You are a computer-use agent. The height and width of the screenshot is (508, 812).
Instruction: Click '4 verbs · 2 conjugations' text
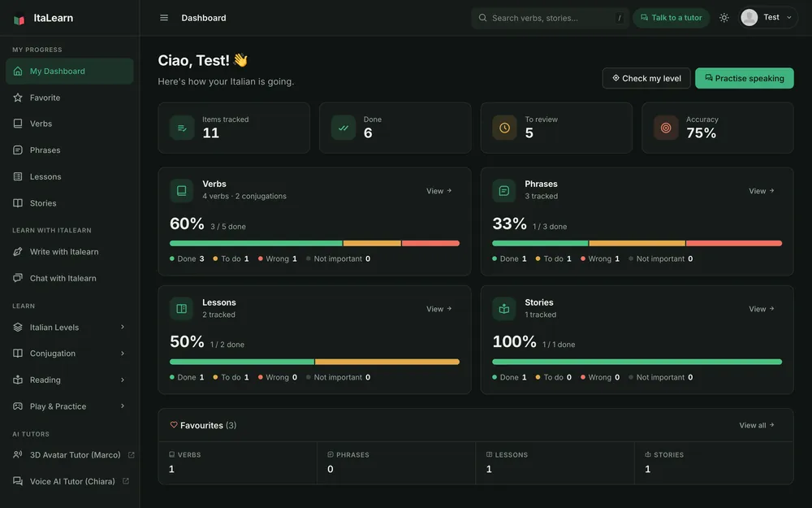coord(244,196)
